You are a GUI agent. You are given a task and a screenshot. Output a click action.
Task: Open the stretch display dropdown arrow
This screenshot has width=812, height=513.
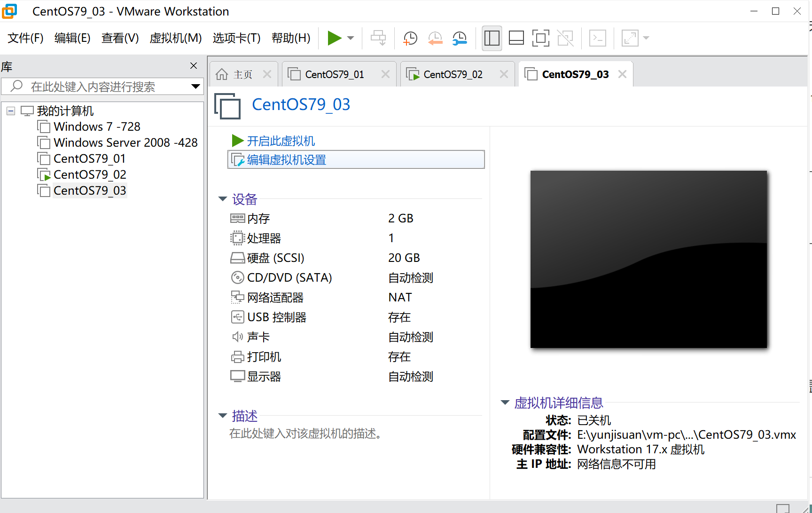(646, 38)
